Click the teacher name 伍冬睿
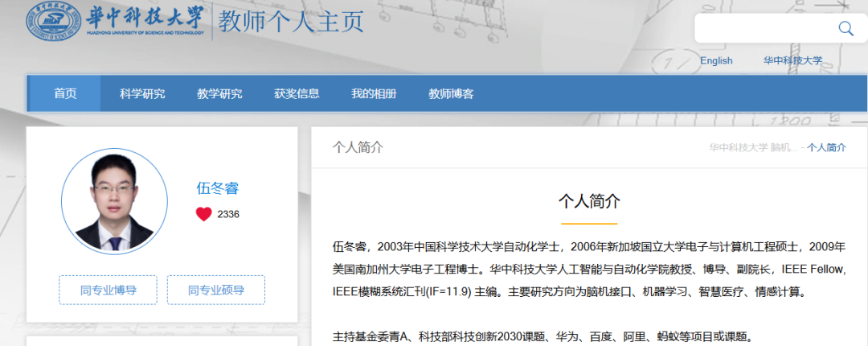 coord(218,188)
